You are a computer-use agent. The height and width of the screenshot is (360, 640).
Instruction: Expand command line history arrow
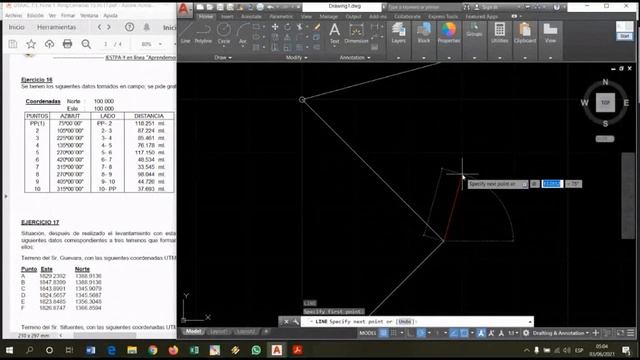pyautogui.click(x=530, y=322)
